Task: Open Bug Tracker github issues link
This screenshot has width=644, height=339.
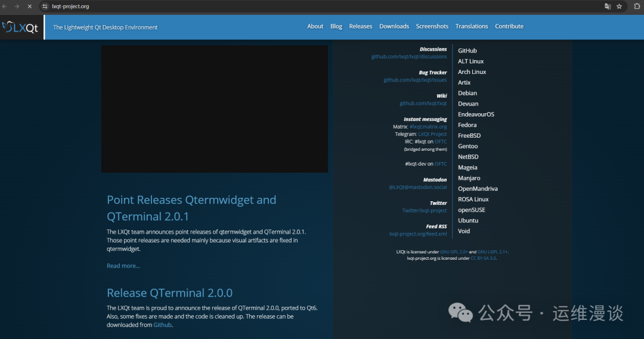Action: tap(415, 80)
